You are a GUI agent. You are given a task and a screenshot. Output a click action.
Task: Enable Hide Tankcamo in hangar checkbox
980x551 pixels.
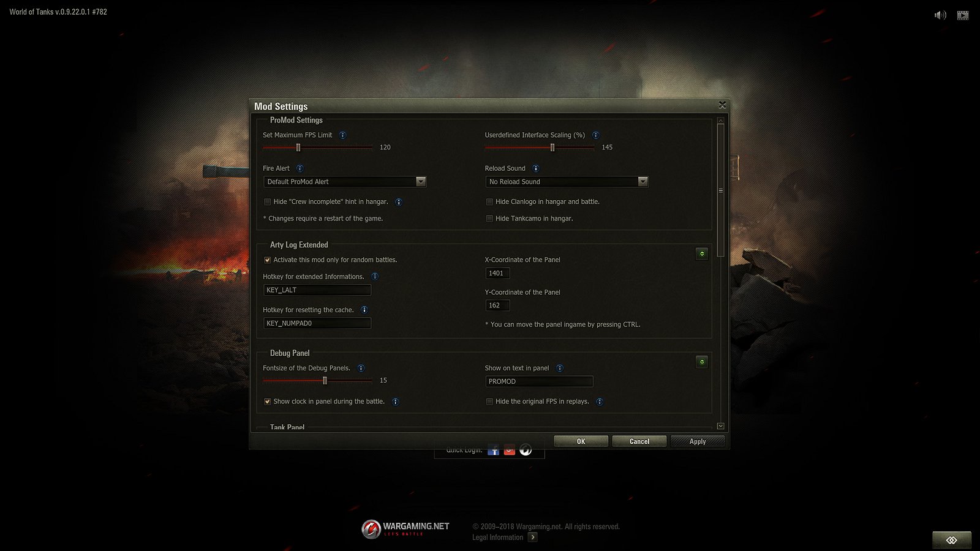pos(489,219)
